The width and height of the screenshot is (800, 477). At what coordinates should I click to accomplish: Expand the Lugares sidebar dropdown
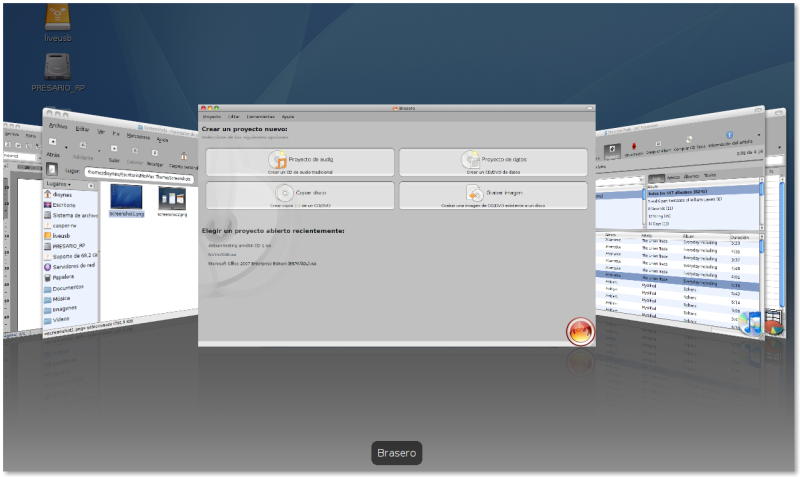59,184
